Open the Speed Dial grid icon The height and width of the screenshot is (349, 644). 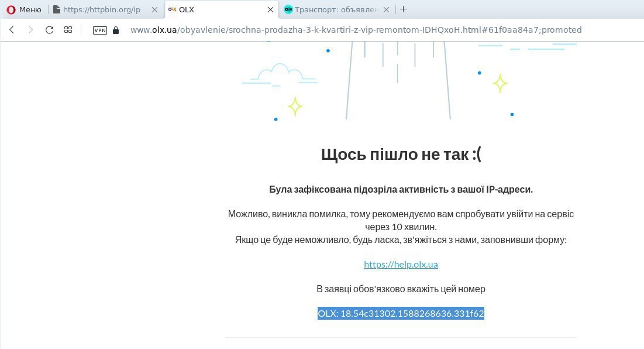[68, 30]
